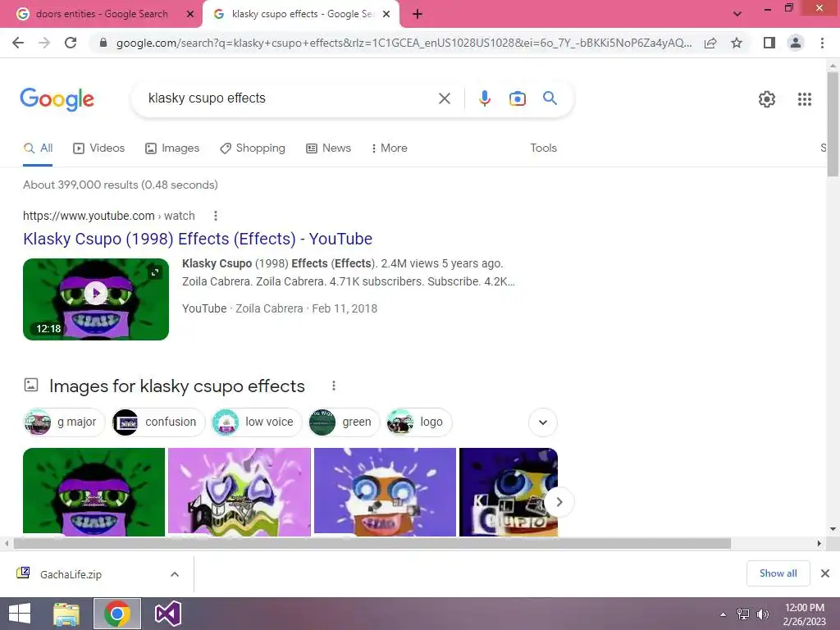Viewport: 840px width, 630px height.
Task: Open the network icon in system tray
Action: click(743, 614)
